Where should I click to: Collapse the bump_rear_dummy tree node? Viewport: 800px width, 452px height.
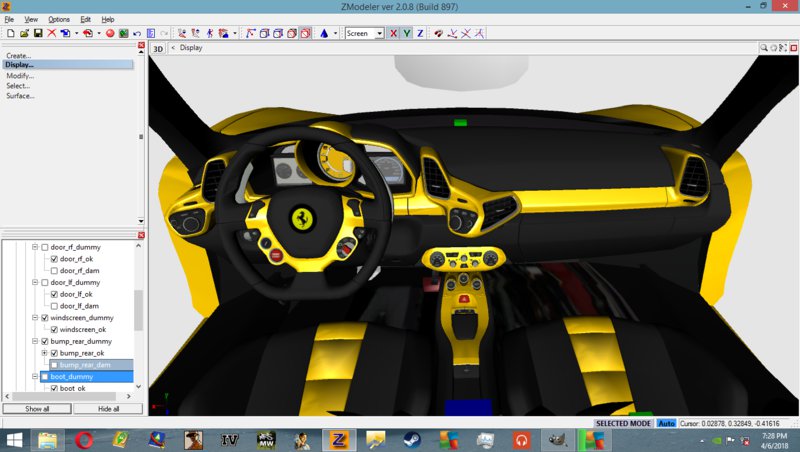(x=35, y=341)
